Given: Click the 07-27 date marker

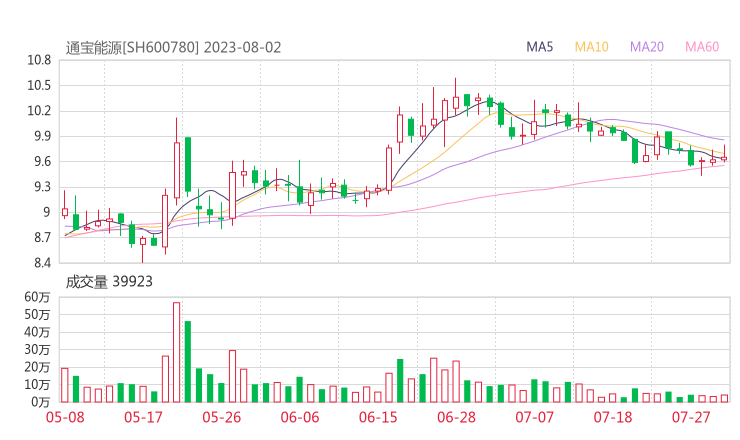Looking at the screenshot, I should (691, 417).
